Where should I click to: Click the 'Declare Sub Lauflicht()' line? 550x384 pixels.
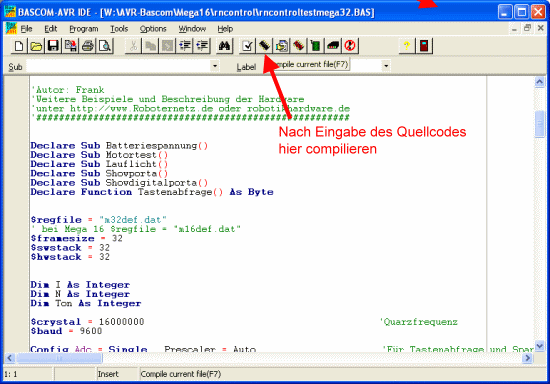click(x=99, y=164)
